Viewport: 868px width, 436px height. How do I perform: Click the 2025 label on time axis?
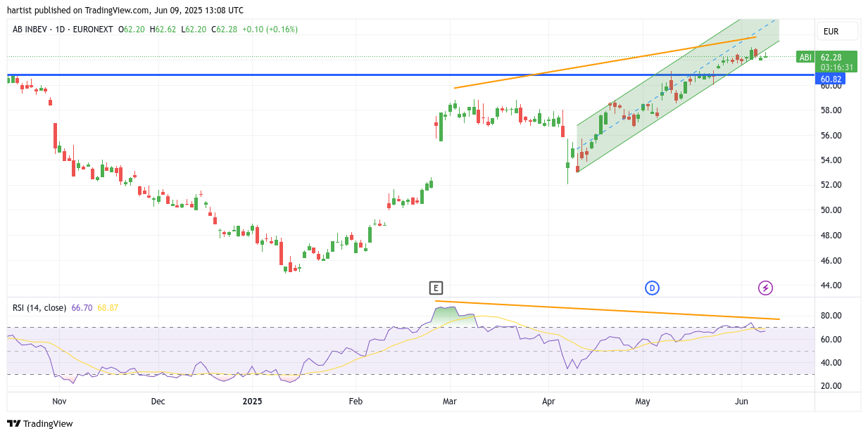click(252, 402)
